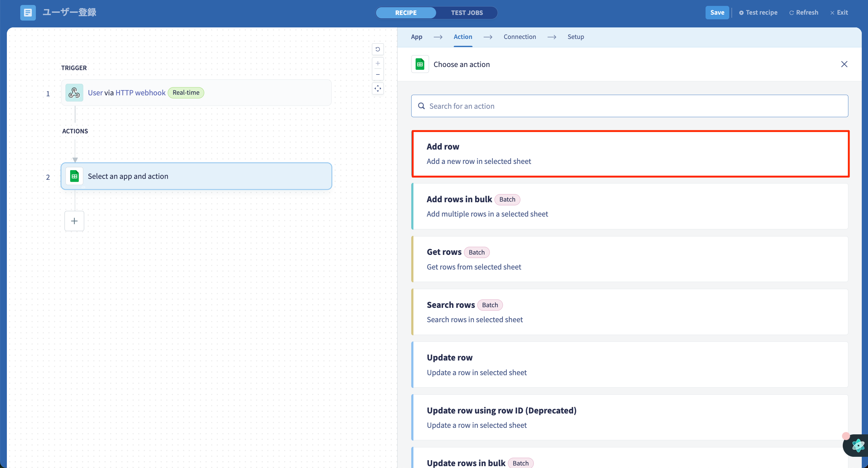Viewport: 868px width, 468px height.
Task: Click the fit-to-screen canvas icon
Action: [378, 88]
